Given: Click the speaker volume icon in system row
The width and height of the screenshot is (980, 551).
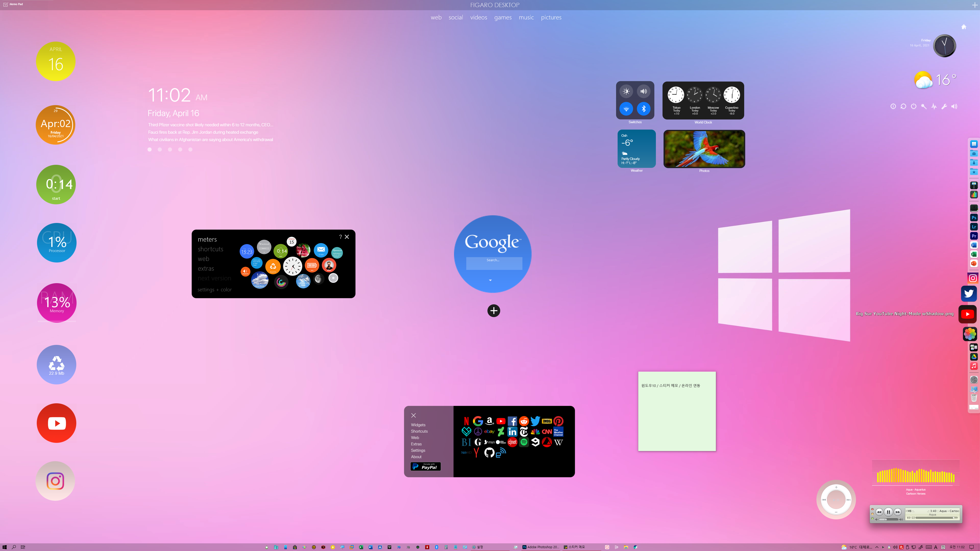Looking at the screenshot, I should point(954,106).
